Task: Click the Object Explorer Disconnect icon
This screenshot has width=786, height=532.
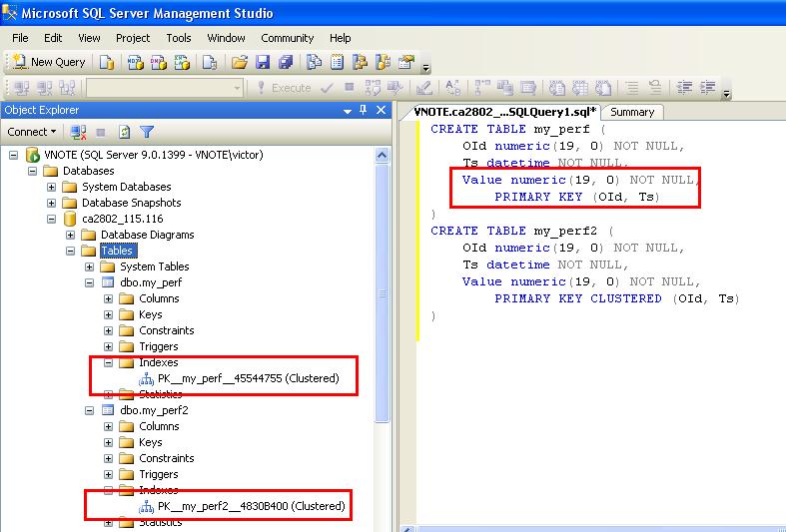Action: coord(78,132)
